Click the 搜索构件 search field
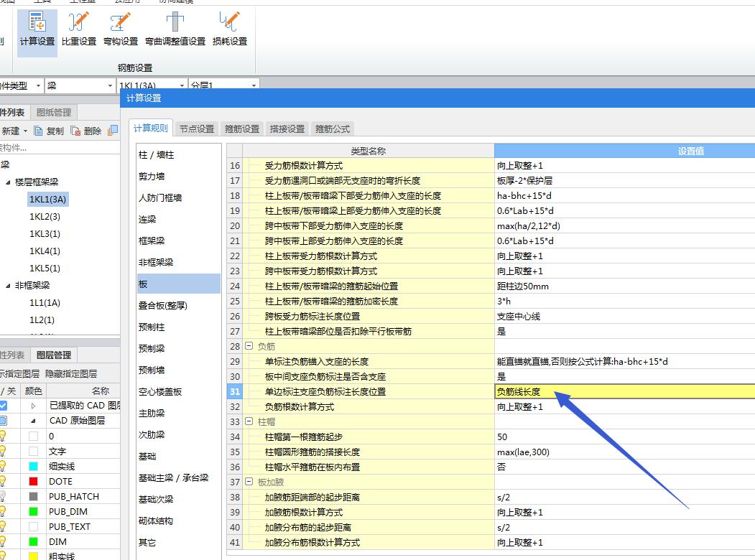Image resolution: width=755 pixels, height=560 pixels. (x=59, y=148)
